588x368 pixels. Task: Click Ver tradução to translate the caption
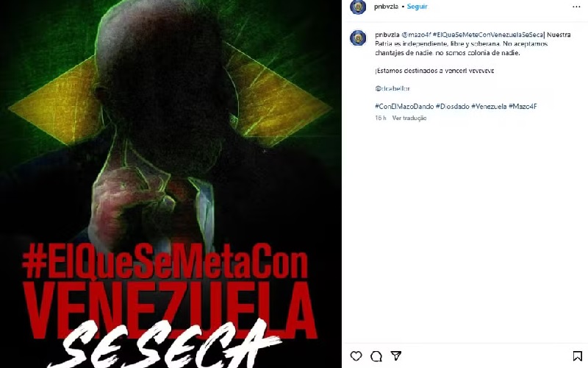pos(409,118)
